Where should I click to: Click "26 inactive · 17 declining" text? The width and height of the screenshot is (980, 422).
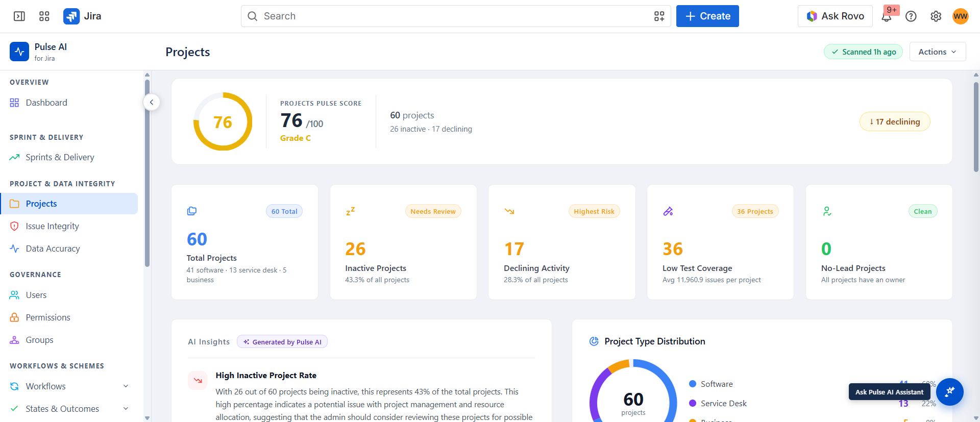coord(431,129)
